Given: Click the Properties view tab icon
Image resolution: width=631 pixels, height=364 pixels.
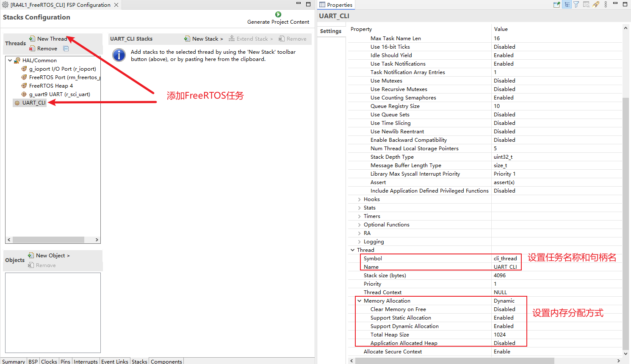Looking at the screenshot, I should [322, 5].
